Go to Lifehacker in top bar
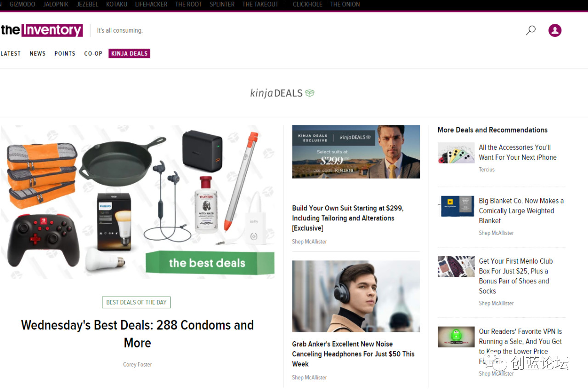 coord(151,5)
